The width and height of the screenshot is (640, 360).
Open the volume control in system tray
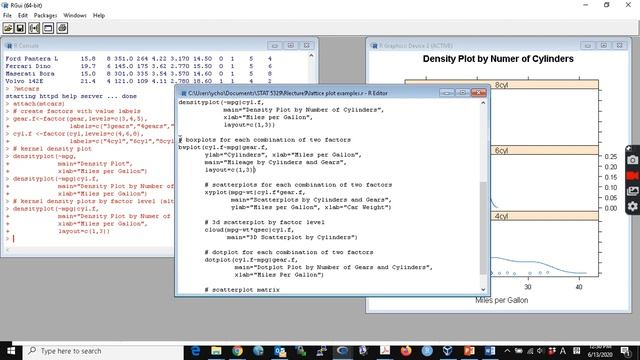[540, 351]
